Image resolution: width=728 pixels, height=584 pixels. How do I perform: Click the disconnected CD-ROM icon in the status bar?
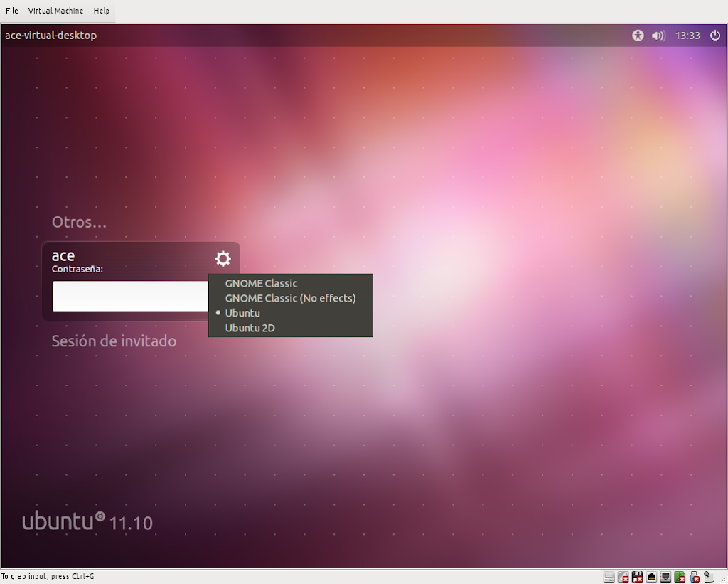[623, 577]
